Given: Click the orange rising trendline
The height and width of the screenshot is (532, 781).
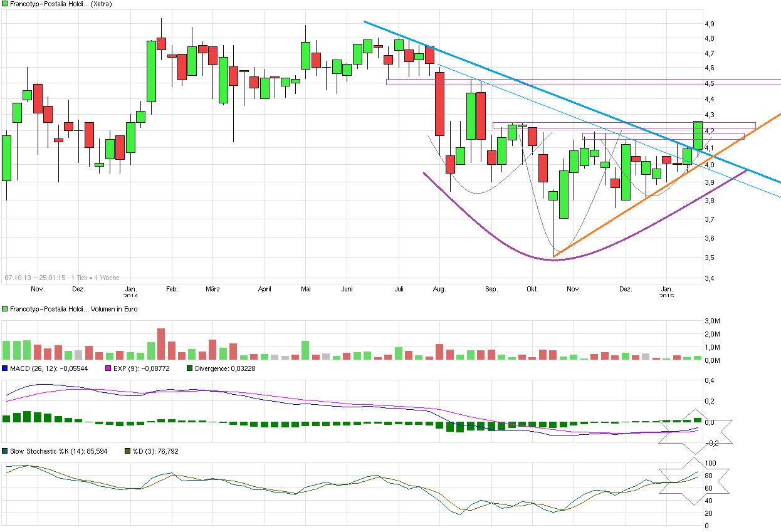Looking at the screenshot, I should [x=668, y=185].
